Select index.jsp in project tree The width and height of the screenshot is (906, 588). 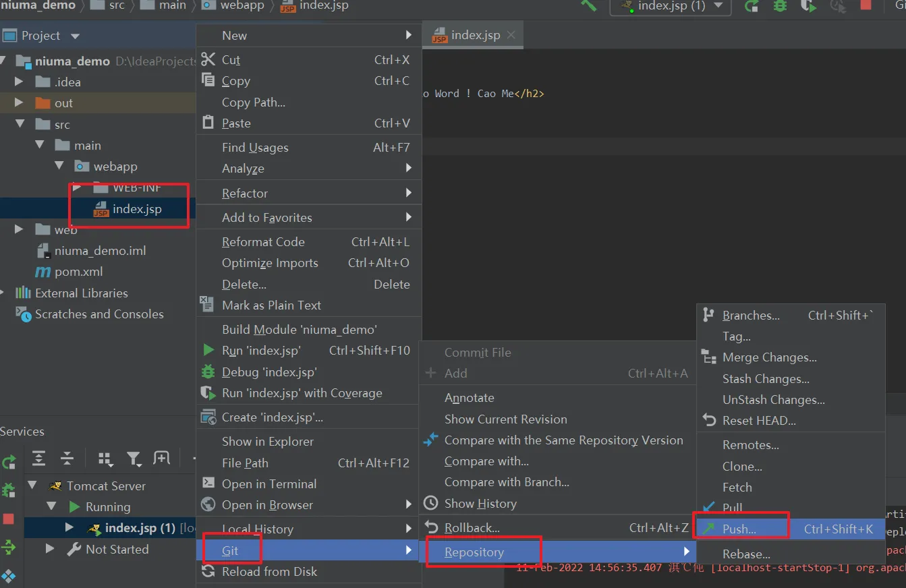pyautogui.click(x=137, y=208)
